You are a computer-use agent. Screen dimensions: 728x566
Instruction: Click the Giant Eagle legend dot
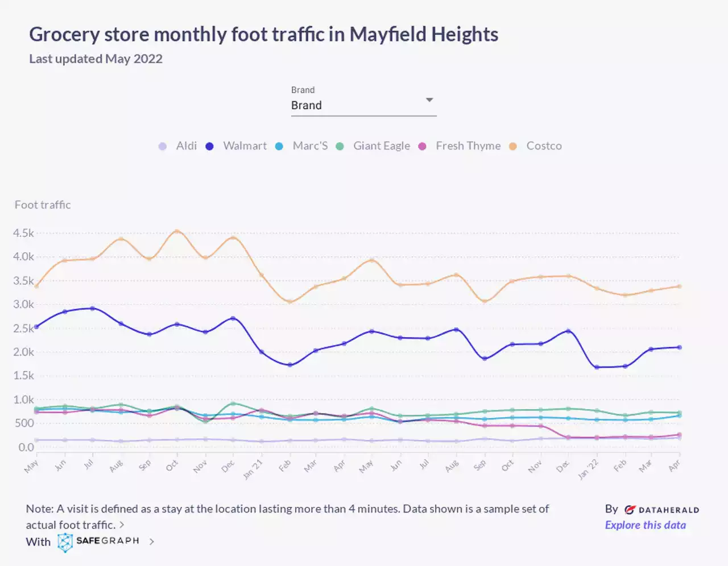340,146
